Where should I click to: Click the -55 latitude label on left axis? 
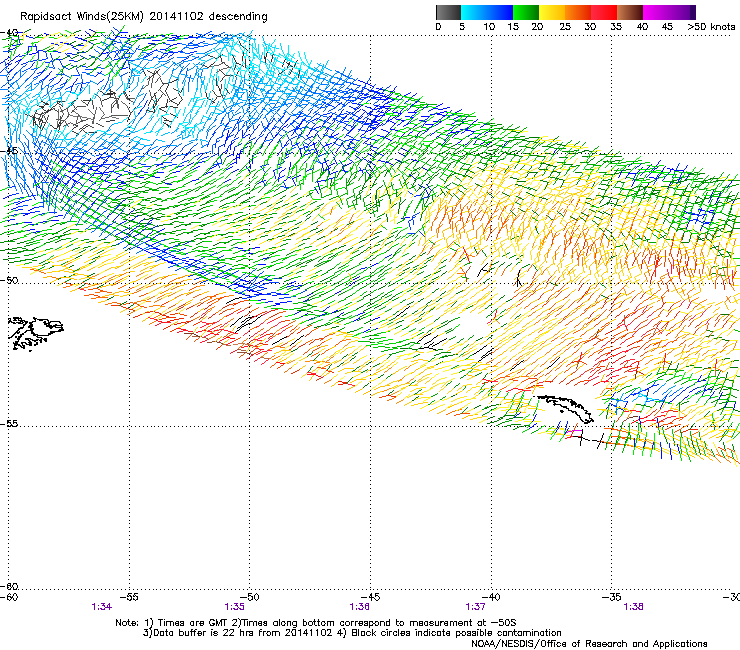click(x=9, y=424)
